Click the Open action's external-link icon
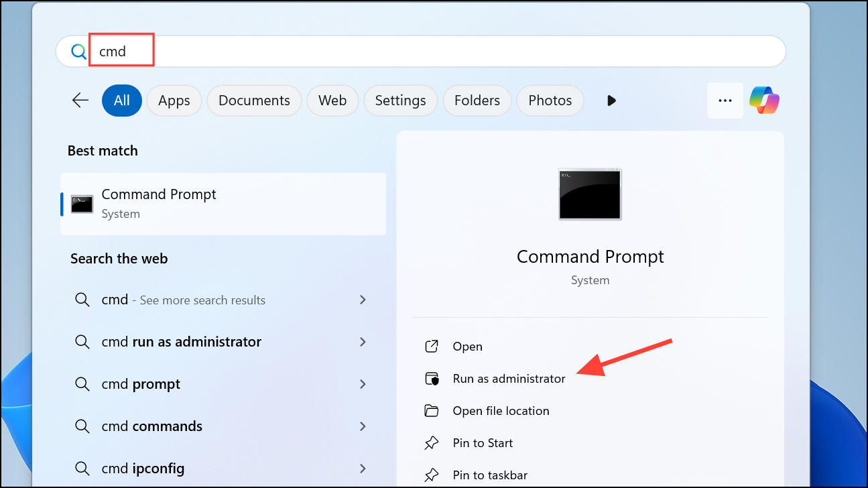This screenshot has height=488, width=868. (432, 347)
